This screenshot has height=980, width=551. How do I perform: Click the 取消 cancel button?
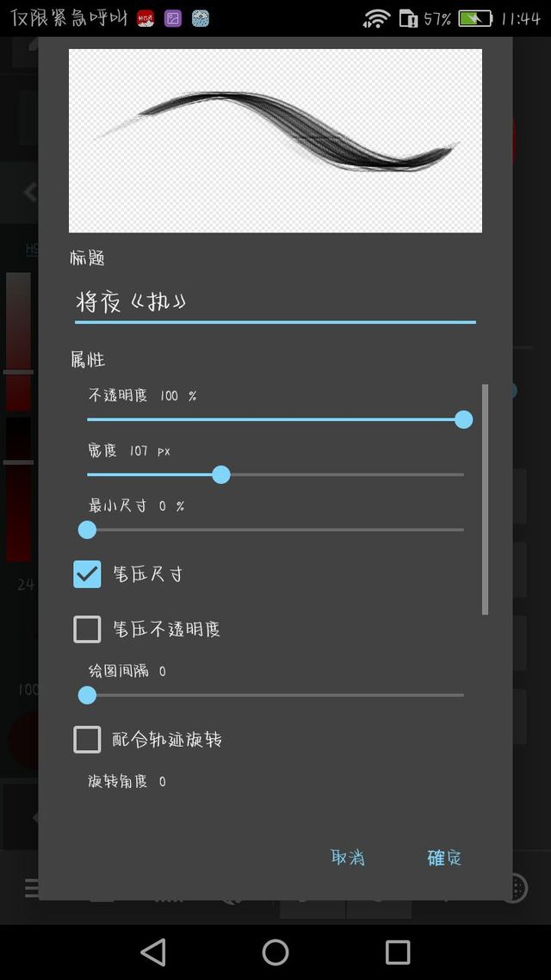[348, 858]
